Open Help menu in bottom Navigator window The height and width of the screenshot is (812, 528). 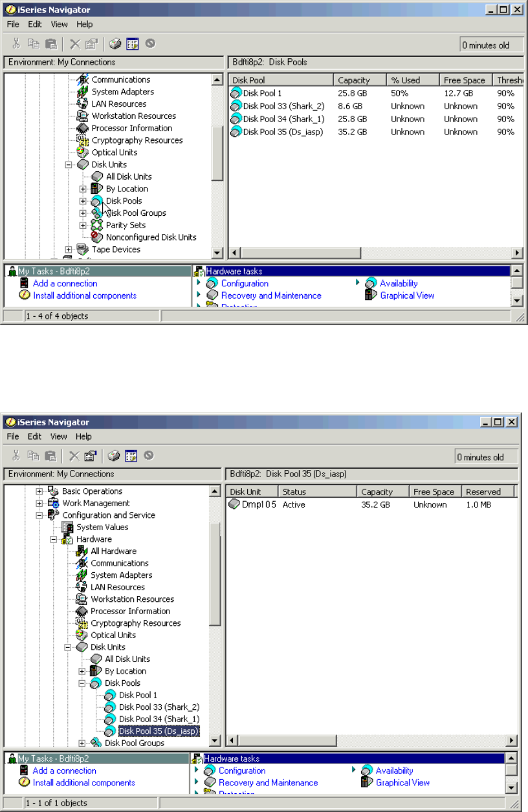[x=85, y=436]
